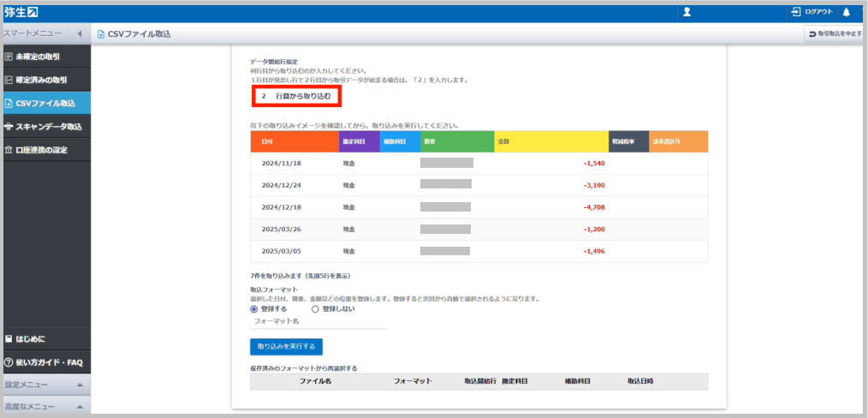Click the date cell 2024/11/18
Image resolution: width=868 pixels, height=418 pixels.
click(282, 164)
